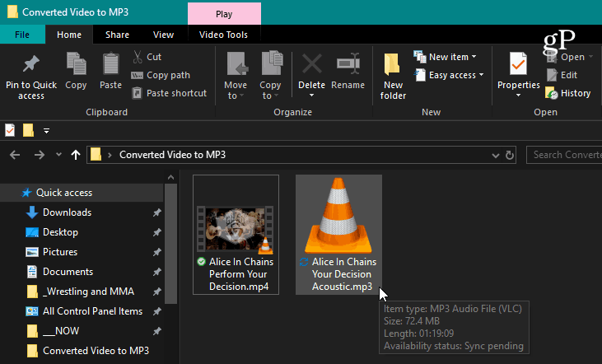The image size is (602, 364).
Task: Open the Video Tools tab
Action: pos(223,35)
